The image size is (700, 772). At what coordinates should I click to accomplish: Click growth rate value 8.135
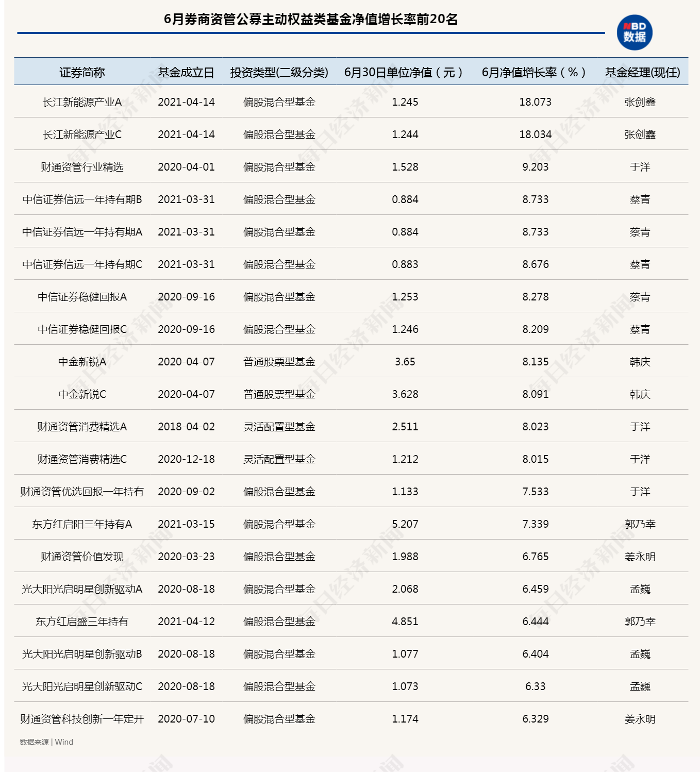(536, 362)
